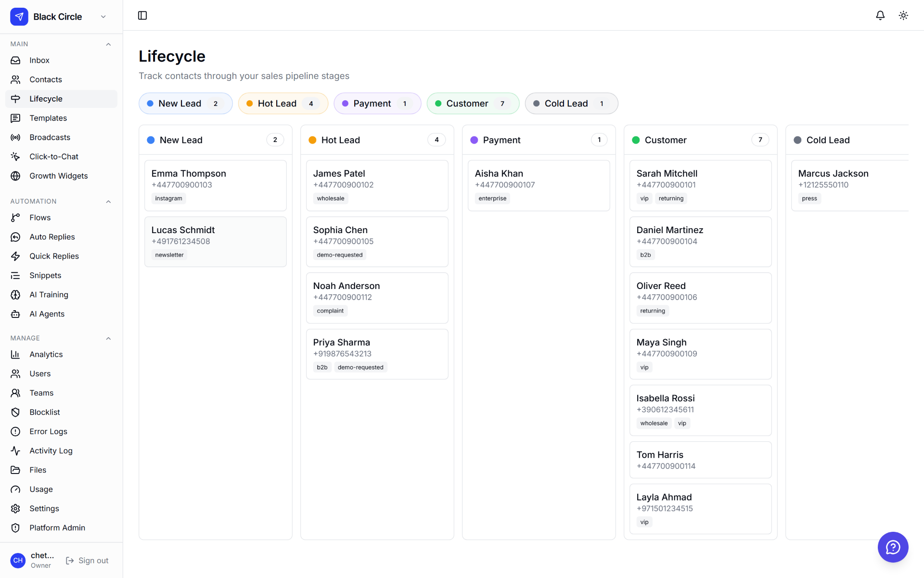
Task: Toggle the Payment stage filter
Action: (377, 104)
